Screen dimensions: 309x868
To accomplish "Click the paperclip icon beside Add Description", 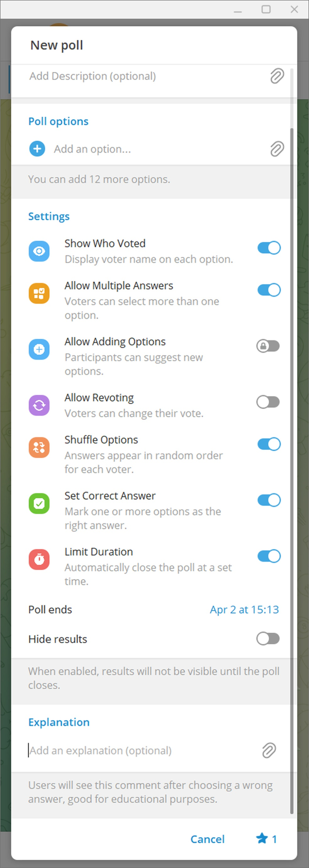I will [x=277, y=76].
